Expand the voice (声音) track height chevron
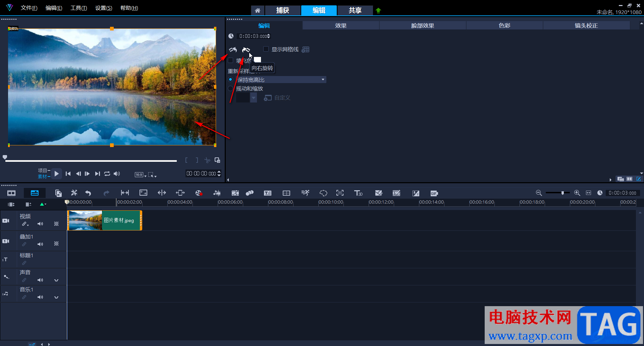644x346 pixels. coord(56,280)
